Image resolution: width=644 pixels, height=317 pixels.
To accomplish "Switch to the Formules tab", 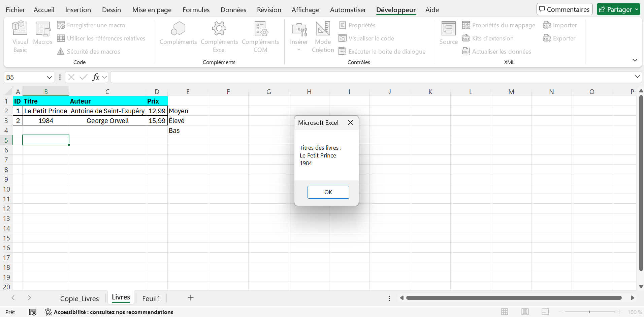I will pos(196,10).
